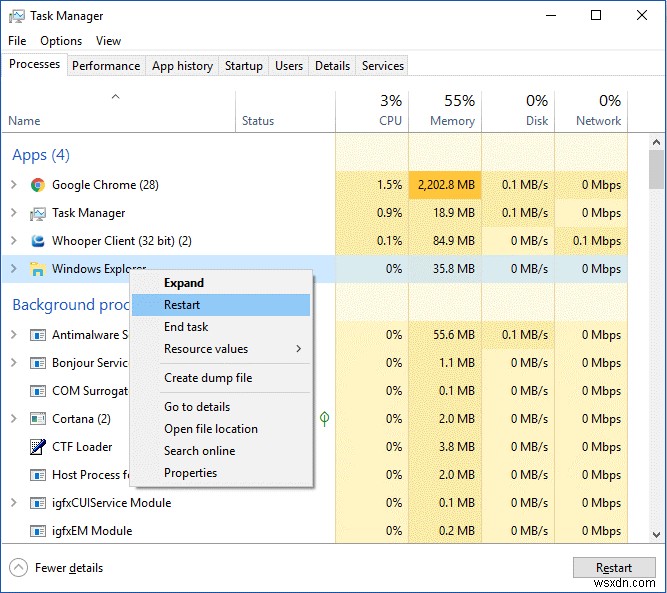Click Whooper Client's 0.1 Mbps network cell
The height and width of the screenshot is (593, 667).
tap(591, 241)
